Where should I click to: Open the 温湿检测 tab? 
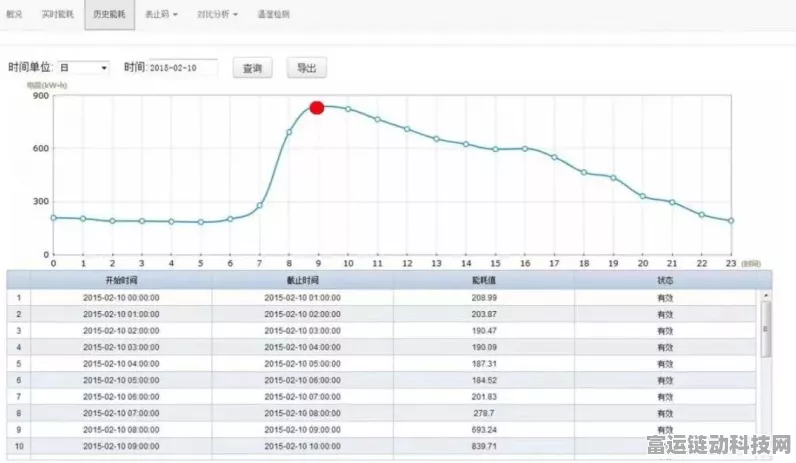click(273, 14)
